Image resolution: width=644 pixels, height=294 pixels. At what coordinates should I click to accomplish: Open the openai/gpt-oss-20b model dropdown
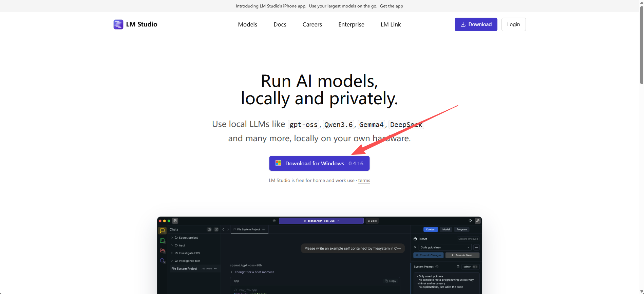(x=321, y=221)
